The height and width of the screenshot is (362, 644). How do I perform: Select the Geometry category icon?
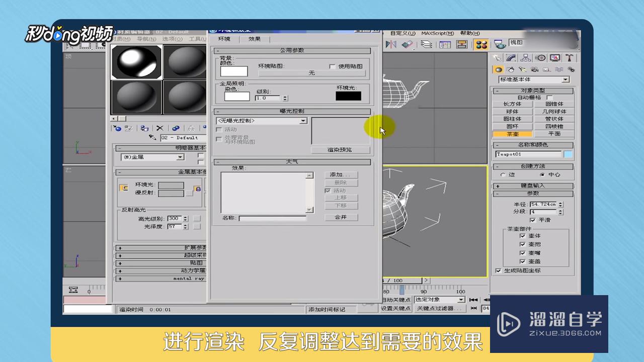(498, 70)
